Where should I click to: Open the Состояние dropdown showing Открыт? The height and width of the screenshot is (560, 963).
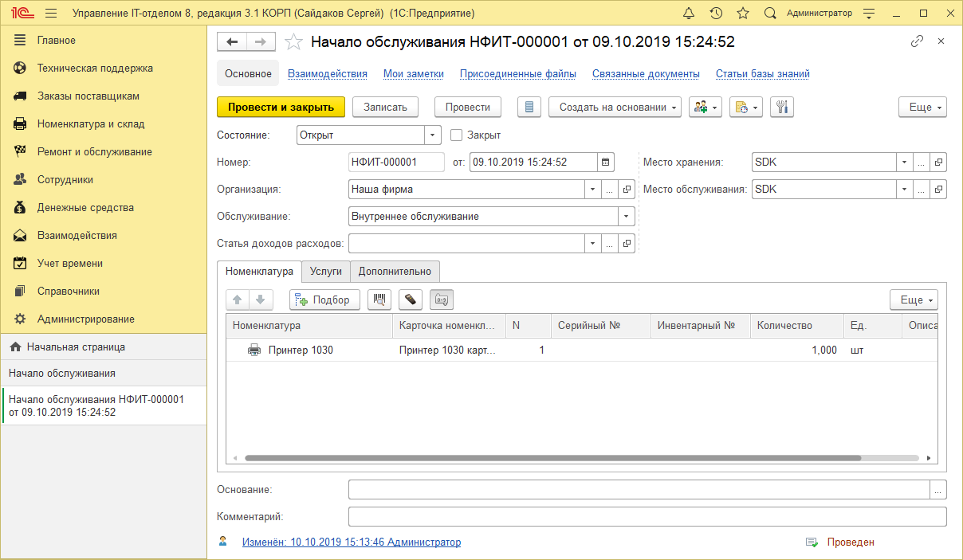[432, 135]
